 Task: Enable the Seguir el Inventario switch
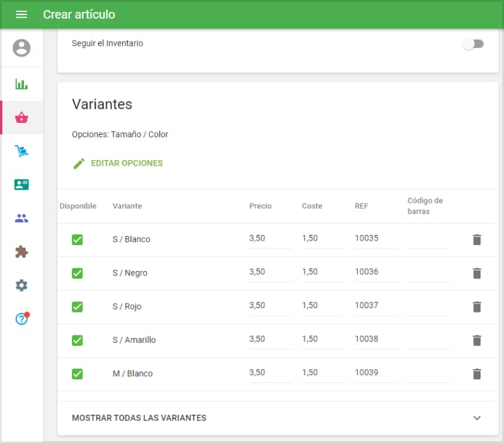point(473,44)
